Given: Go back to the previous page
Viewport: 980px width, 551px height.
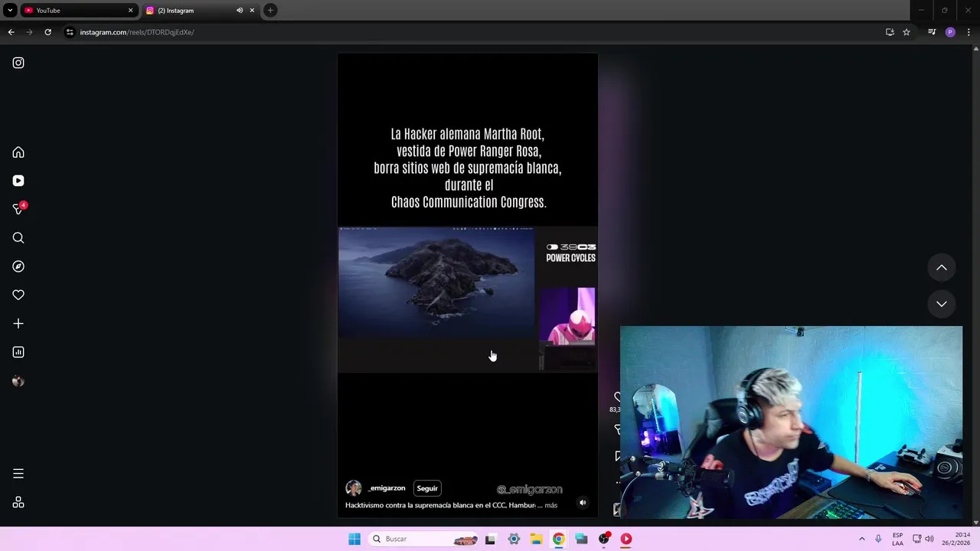Looking at the screenshot, I should [11, 32].
